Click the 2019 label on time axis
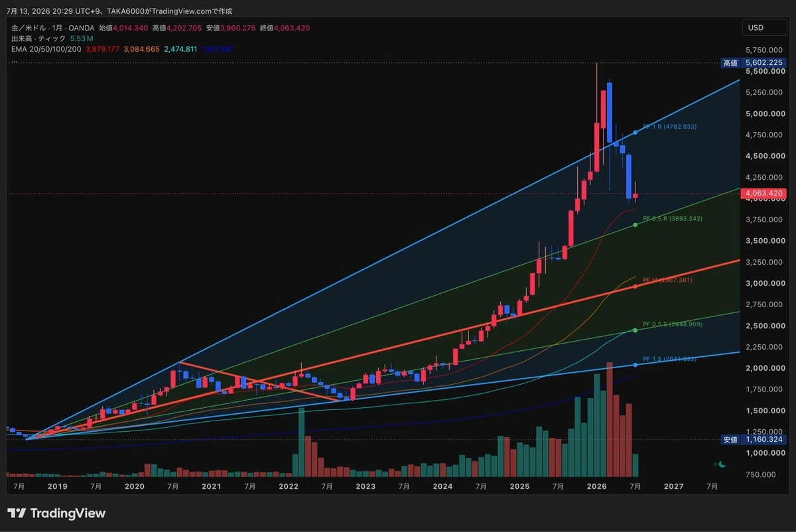The width and height of the screenshot is (796, 532). [x=58, y=486]
